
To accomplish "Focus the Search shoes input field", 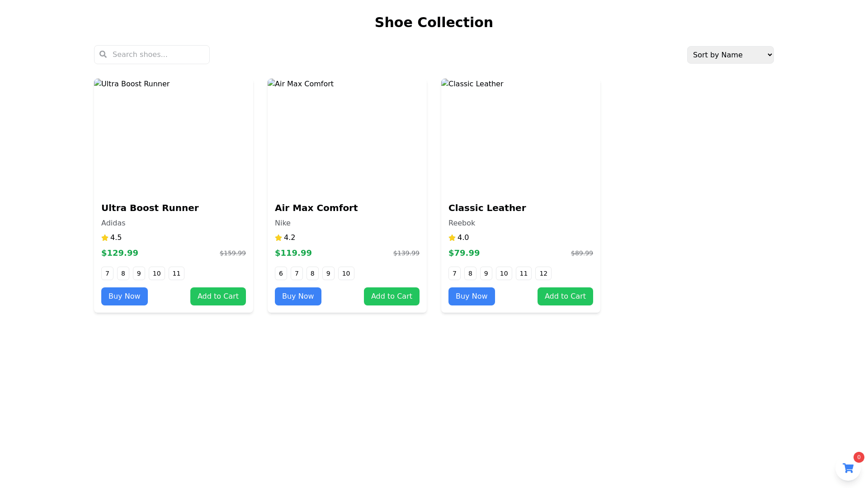I will 158,55.
